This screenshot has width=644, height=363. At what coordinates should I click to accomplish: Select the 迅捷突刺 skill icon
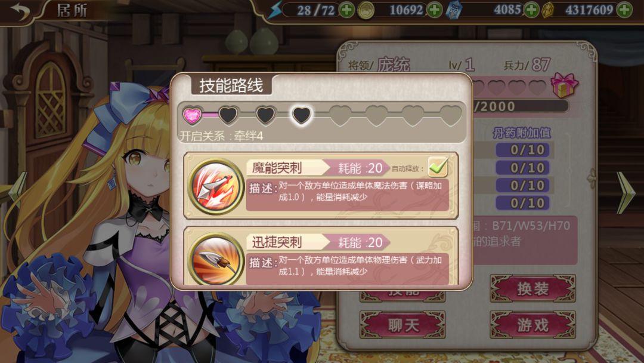click(x=216, y=260)
